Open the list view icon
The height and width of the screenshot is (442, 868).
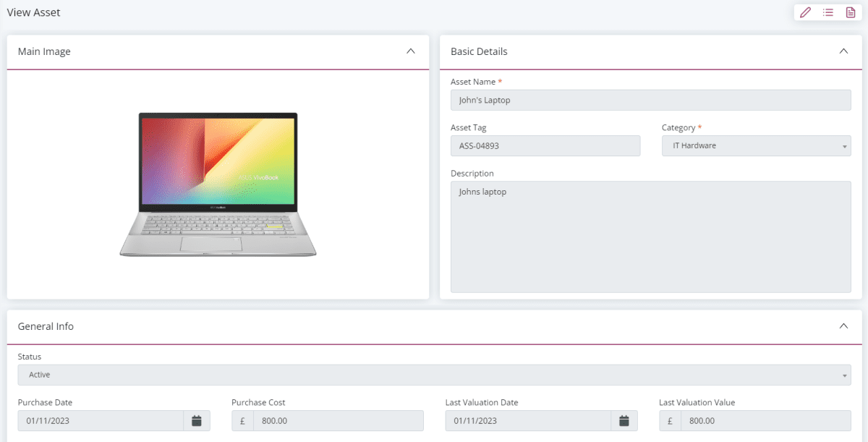pyautogui.click(x=828, y=12)
